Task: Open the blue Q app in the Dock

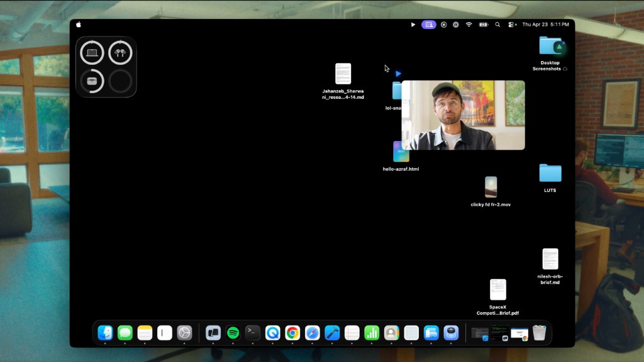Action: point(273,333)
